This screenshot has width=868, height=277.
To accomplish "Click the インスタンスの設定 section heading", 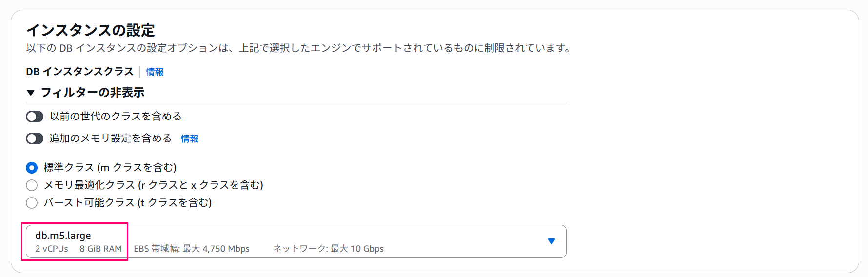I will [90, 30].
